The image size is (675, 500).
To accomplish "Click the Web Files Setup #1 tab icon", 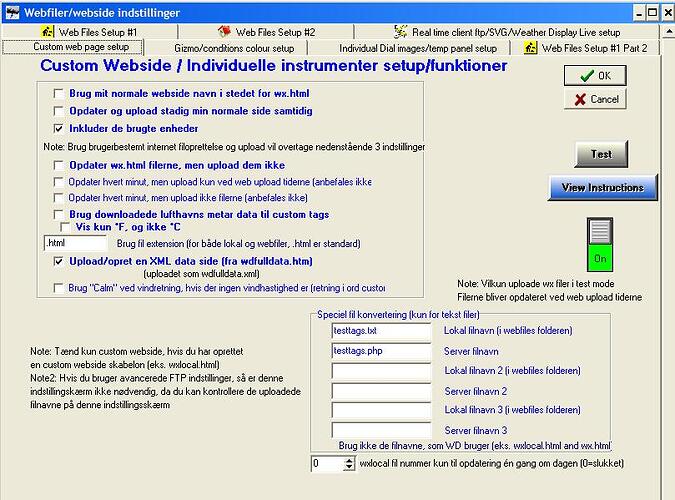I will pos(47,31).
